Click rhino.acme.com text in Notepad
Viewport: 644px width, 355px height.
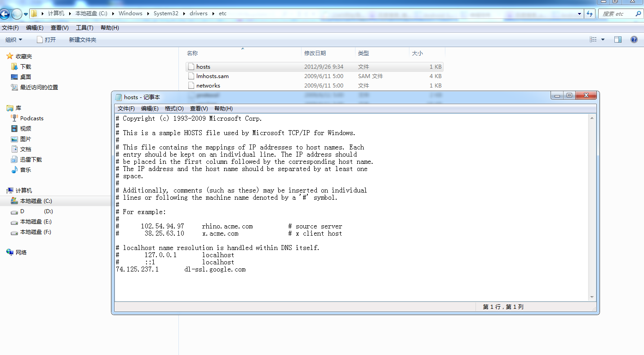click(227, 226)
